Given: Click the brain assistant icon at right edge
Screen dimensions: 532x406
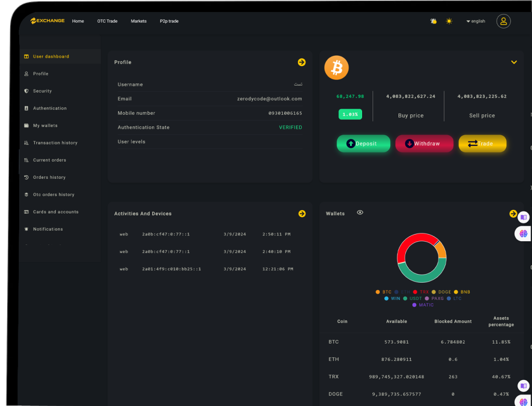Looking at the screenshot, I should pos(523,234).
